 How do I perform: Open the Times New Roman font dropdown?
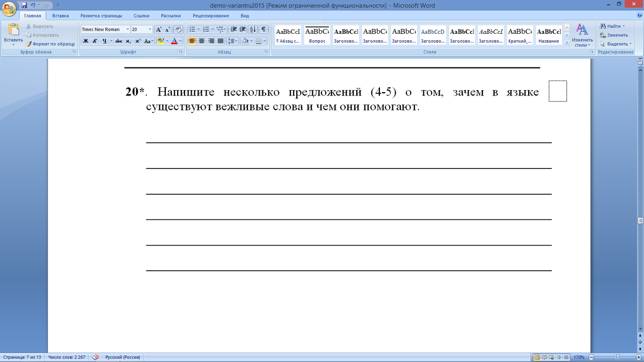point(127,29)
